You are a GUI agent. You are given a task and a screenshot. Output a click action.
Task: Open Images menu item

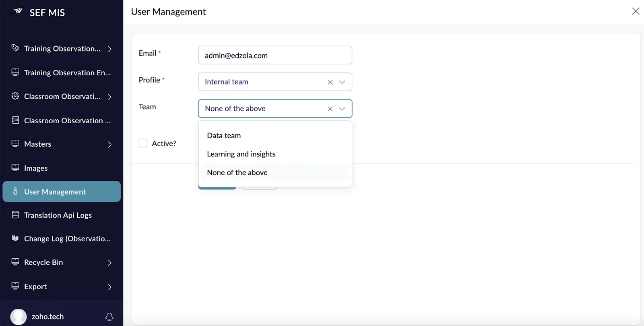tap(62, 168)
